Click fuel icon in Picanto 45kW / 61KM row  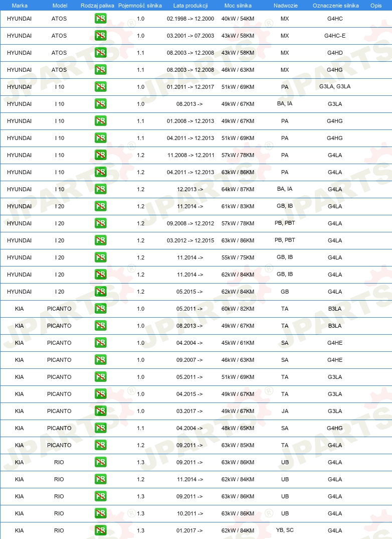pos(101,343)
